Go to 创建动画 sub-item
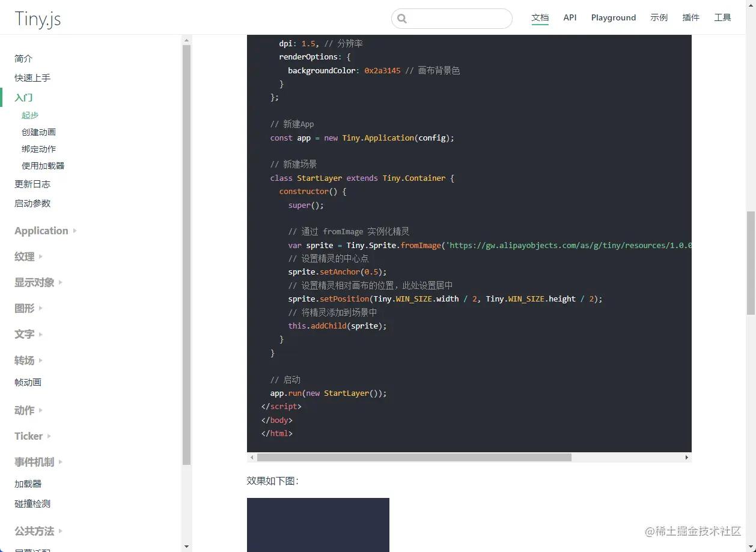Image resolution: width=756 pixels, height=552 pixels. [x=38, y=132]
